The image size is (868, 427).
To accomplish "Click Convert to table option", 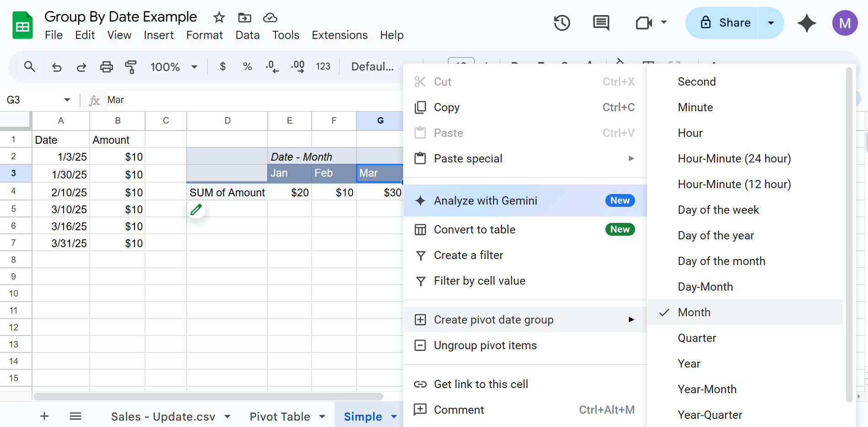I will click(x=474, y=229).
